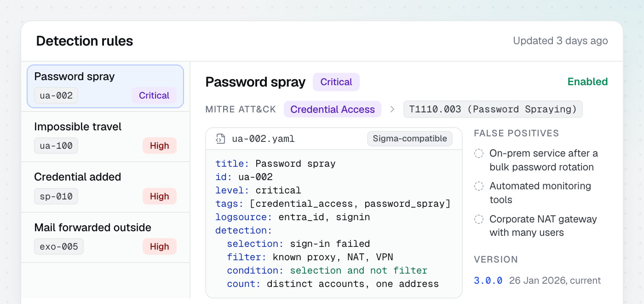This screenshot has height=304, width=644.
Task: Click the ua-002.yaml file name
Action: 263,139
